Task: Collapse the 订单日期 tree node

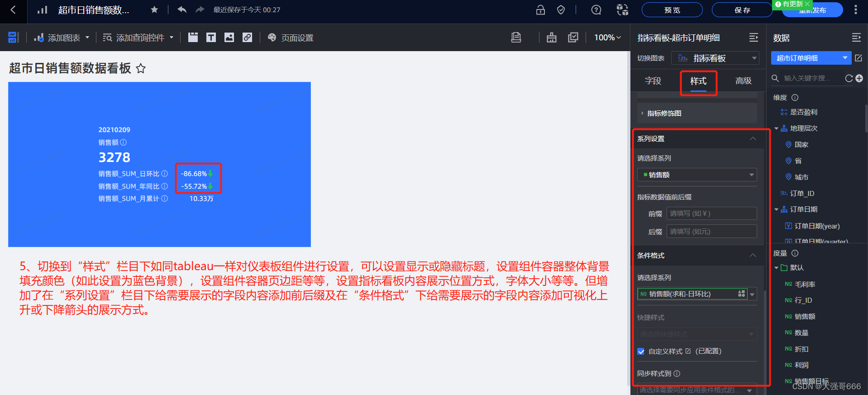Action: click(777, 209)
